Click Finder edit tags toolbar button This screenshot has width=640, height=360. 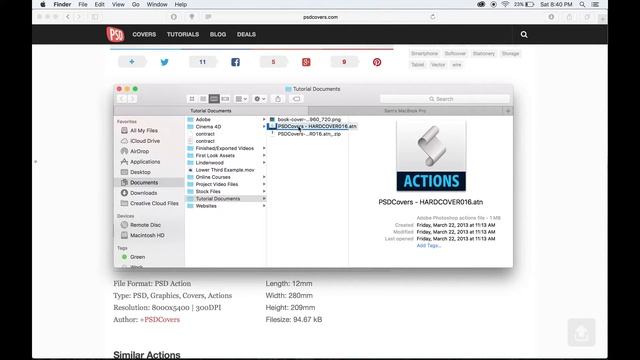click(296, 99)
